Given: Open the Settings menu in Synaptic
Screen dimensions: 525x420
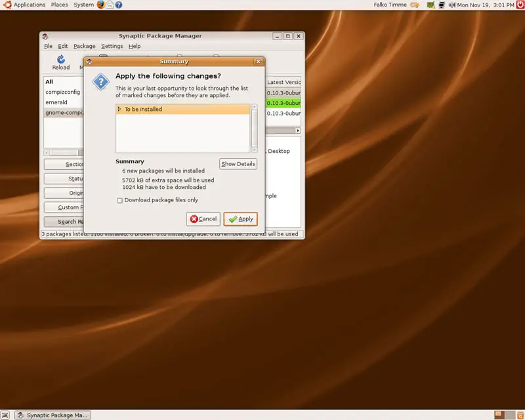Looking at the screenshot, I should (112, 47).
